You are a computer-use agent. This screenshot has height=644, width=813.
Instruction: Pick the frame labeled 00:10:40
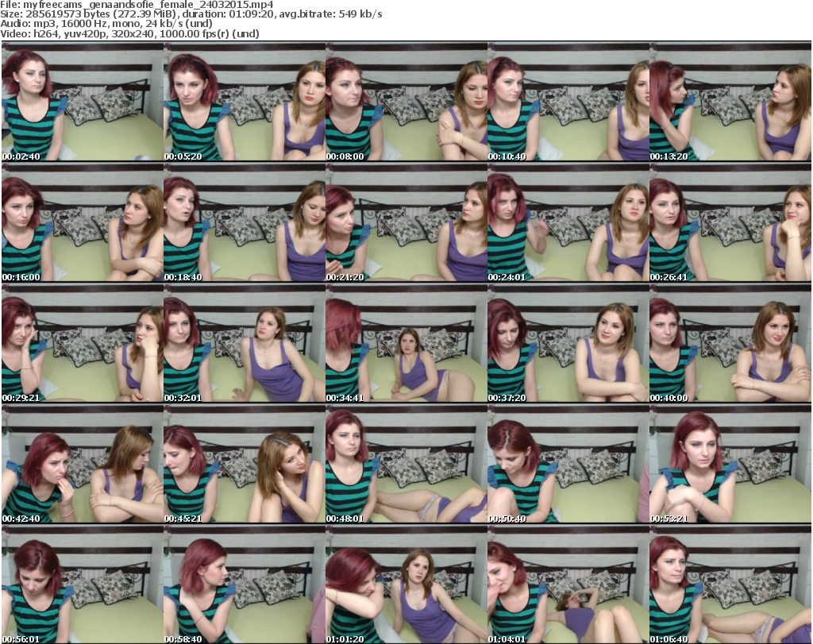pos(568,102)
